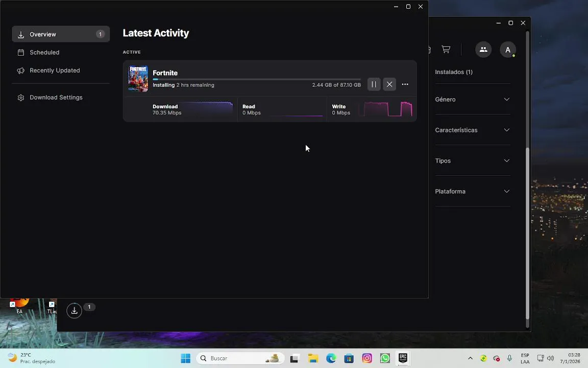Click the Buscar taskbar search box
588x368 pixels.
240,358
